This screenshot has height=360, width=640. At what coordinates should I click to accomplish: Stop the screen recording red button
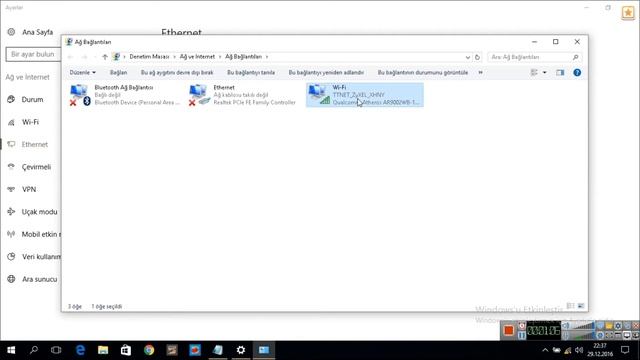509,330
